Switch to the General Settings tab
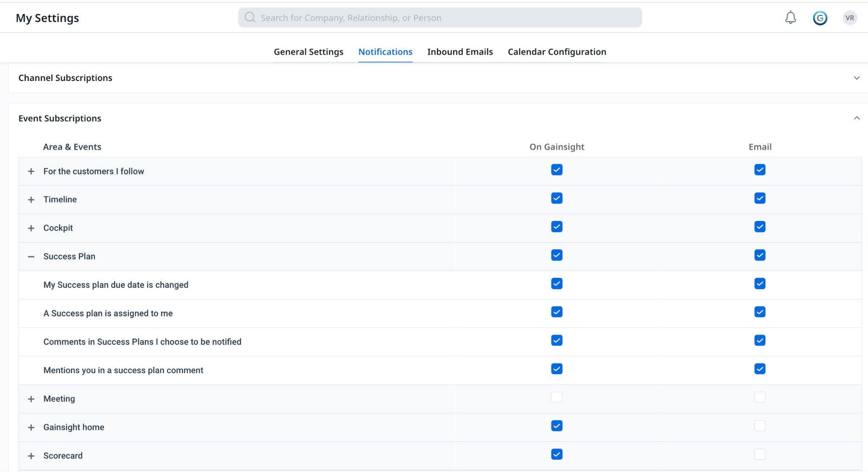This screenshot has height=472, width=868. coord(309,52)
